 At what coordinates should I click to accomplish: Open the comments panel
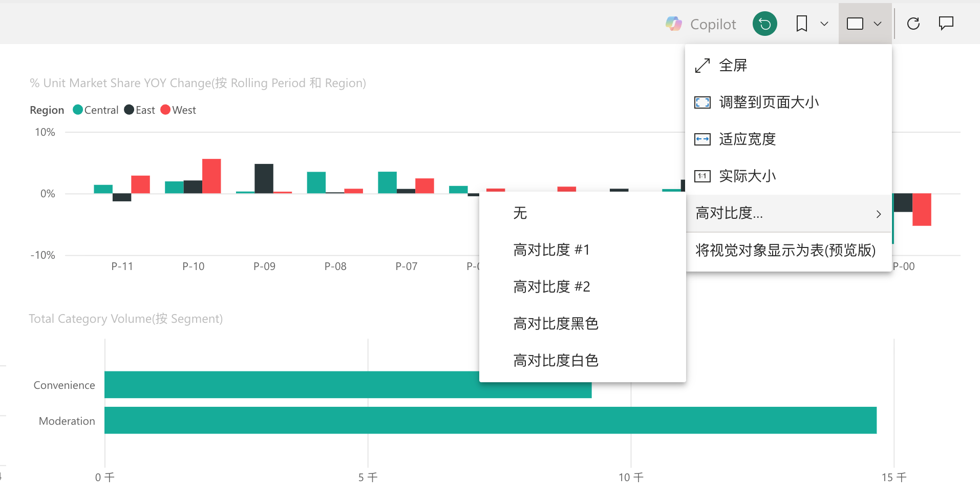946,23
